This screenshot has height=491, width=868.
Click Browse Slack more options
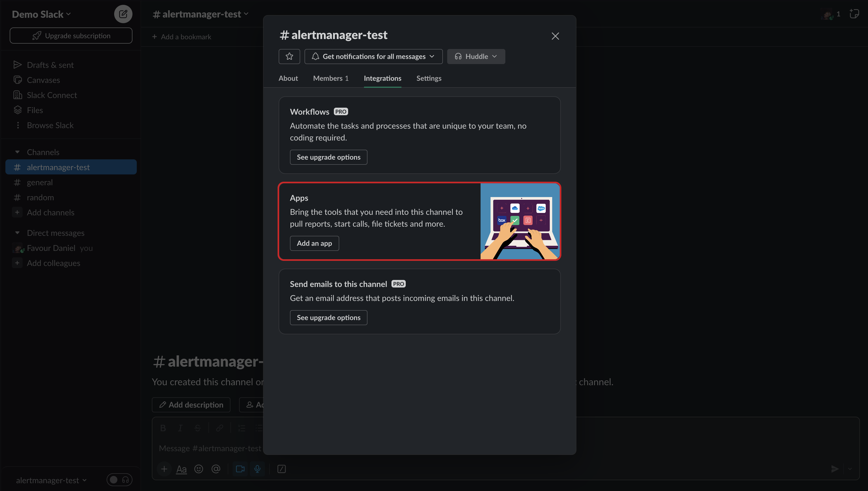(x=71, y=125)
